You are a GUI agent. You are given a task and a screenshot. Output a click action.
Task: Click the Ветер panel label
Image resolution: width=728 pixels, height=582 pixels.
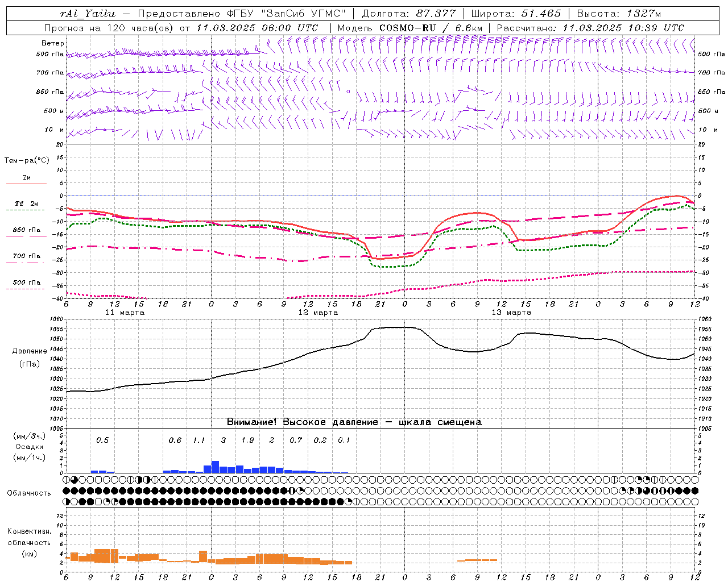tap(53, 43)
